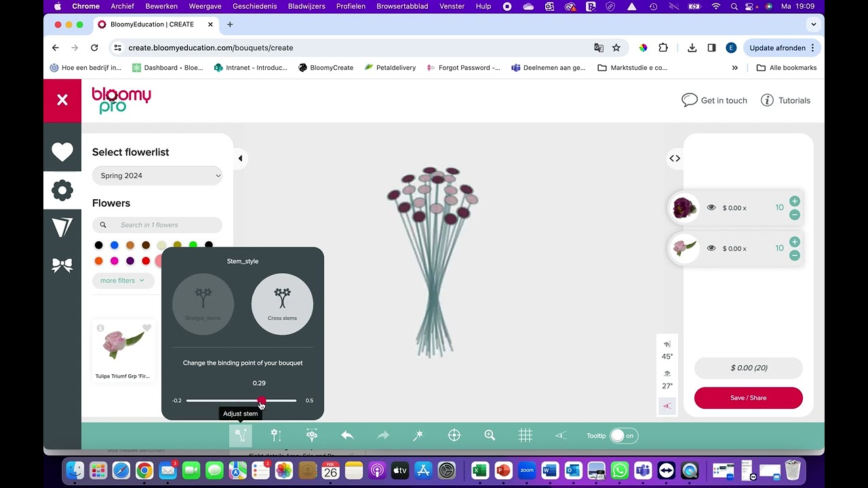The width and height of the screenshot is (868, 488).
Task: Decrease quantity of pink tulip
Action: [x=795, y=256]
